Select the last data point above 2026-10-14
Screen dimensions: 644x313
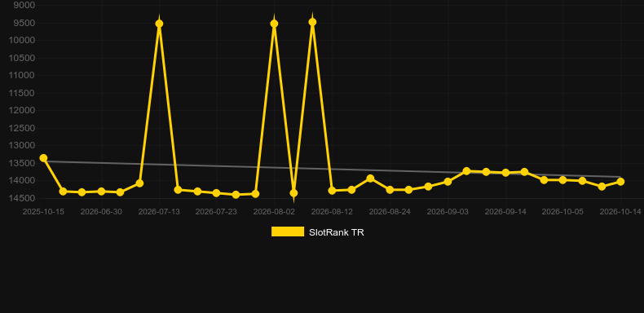[x=620, y=182]
